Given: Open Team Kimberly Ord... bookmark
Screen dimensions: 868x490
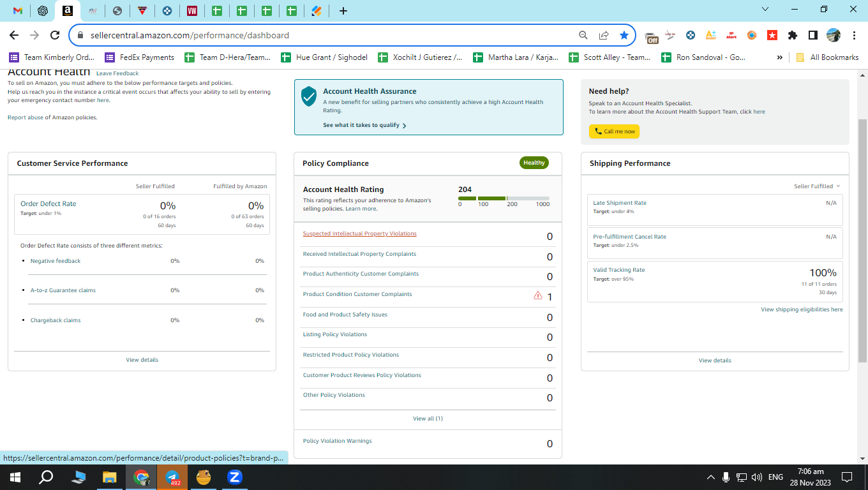Looking at the screenshot, I should click(x=52, y=57).
